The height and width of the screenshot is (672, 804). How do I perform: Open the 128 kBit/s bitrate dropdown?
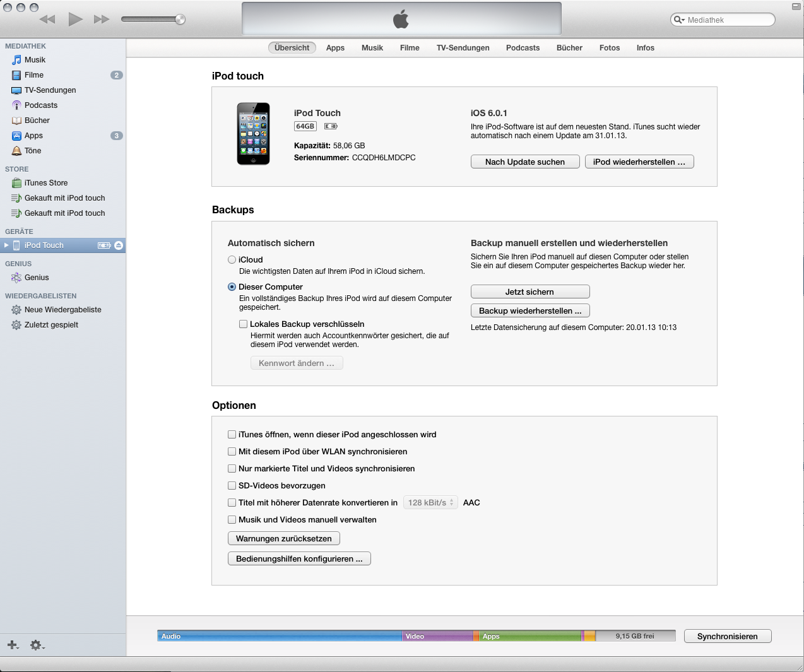[x=430, y=503]
